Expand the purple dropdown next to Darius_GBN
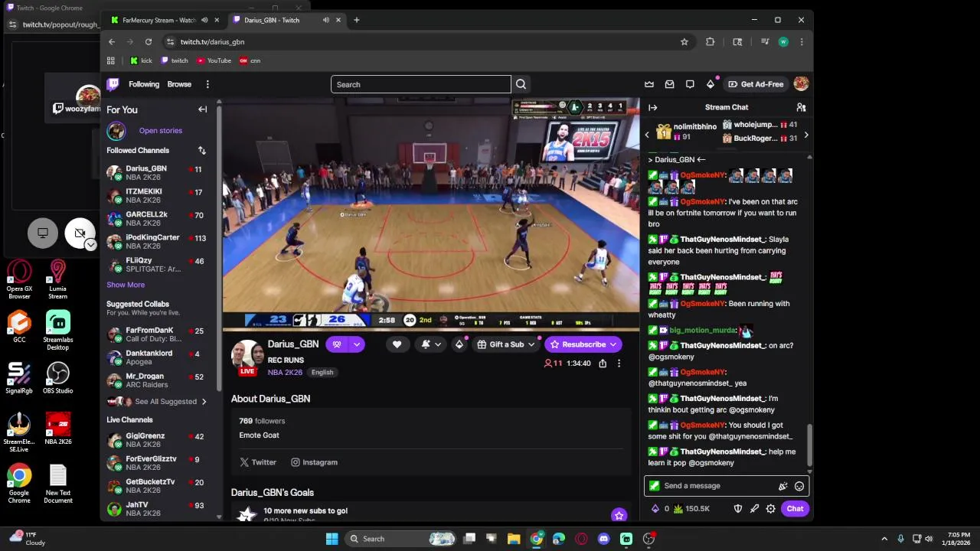The height and width of the screenshot is (551, 980). point(356,344)
